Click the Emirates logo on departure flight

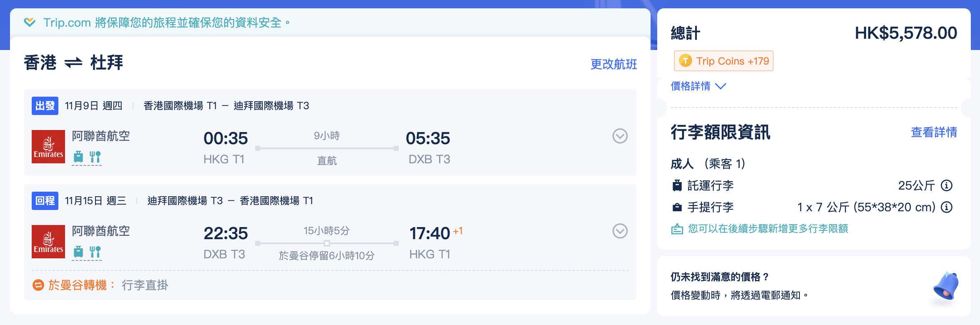[48, 147]
